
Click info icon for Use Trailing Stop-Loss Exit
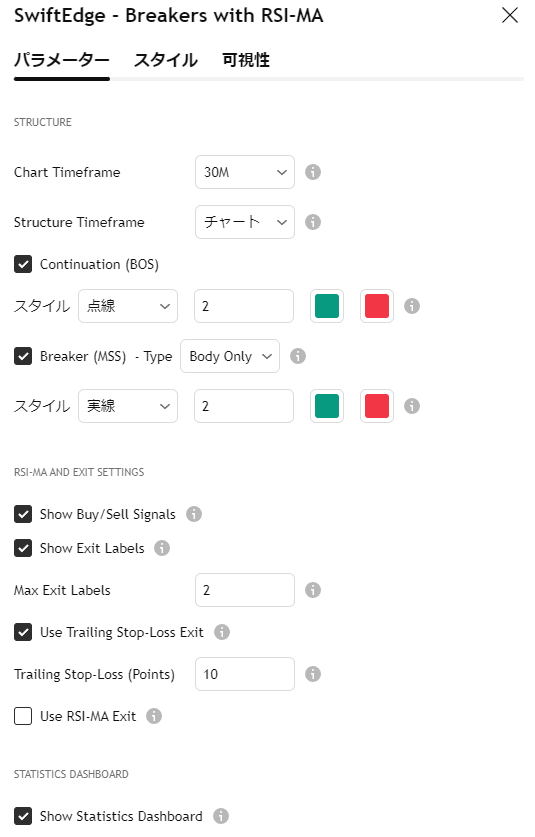pos(222,632)
